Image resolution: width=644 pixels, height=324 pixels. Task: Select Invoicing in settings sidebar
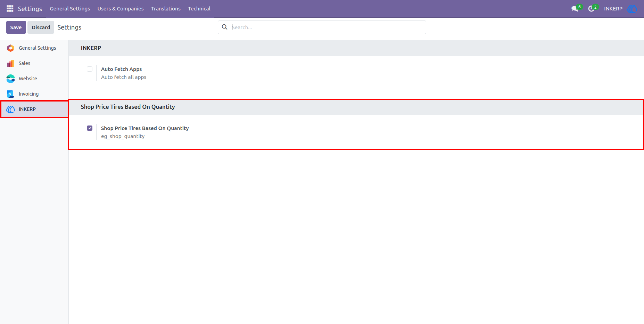pyautogui.click(x=34, y=94)
